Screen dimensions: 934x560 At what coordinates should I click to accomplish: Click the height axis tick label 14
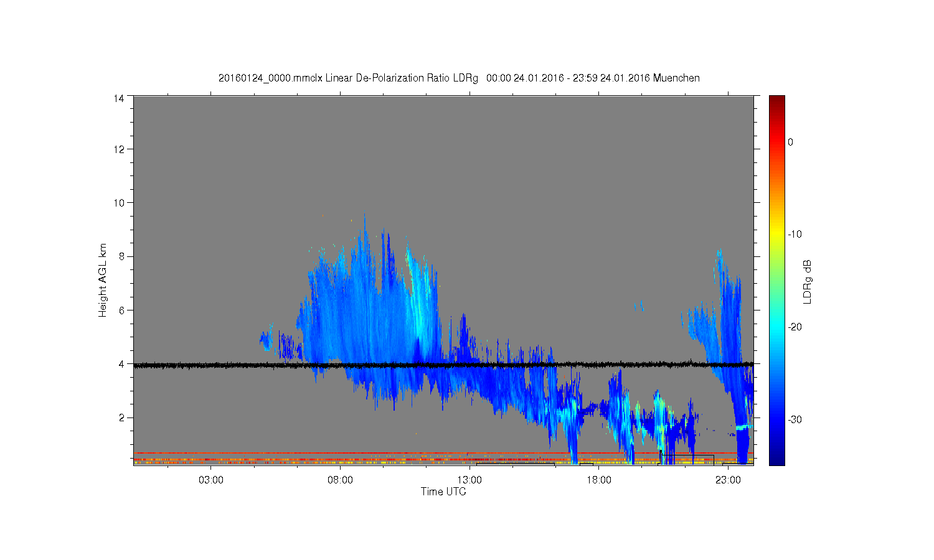tap(118, 98)
